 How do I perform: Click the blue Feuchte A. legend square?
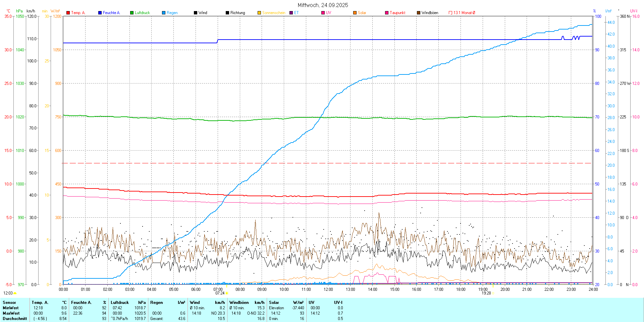[100, 13]
